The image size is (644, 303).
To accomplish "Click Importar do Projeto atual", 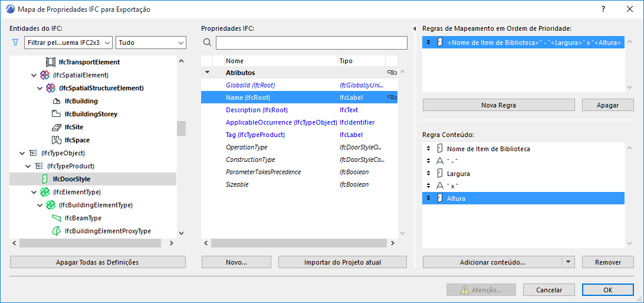I will point(343,262).
